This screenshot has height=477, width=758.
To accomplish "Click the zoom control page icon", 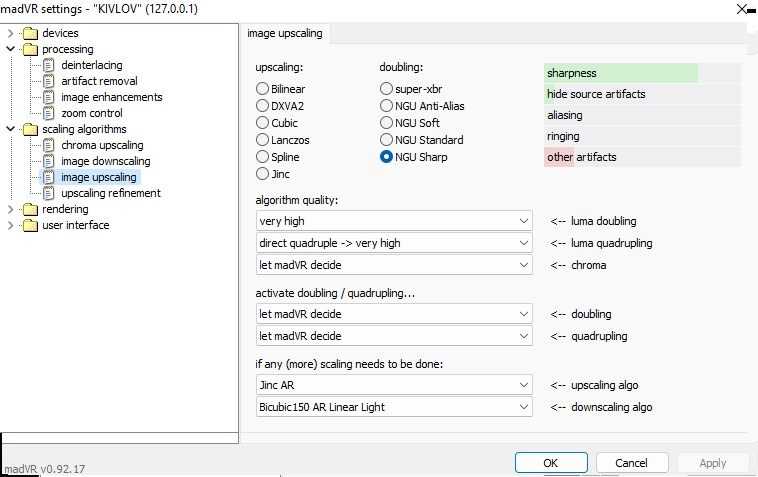I will click(x=49, y=113).
